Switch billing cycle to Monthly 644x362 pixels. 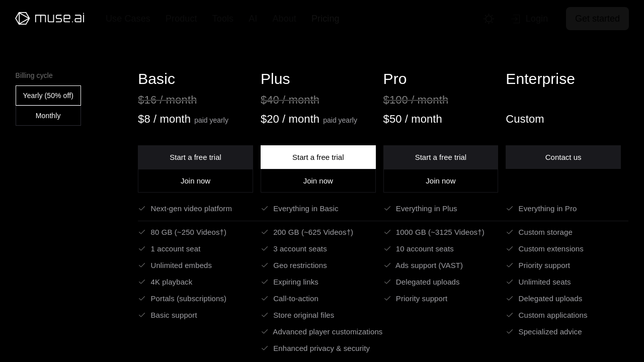pyautogui.click(x=48, y=116)
